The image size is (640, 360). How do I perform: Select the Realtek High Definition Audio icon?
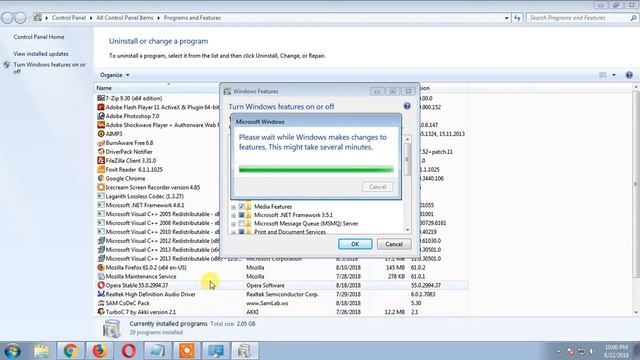click(101, 294)
